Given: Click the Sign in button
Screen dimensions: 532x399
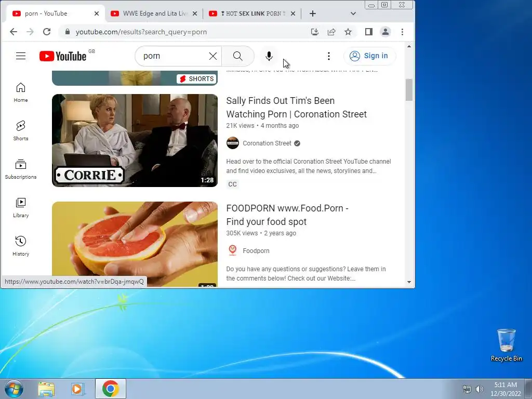Looking at the screenshot, I should coord(369,56).
